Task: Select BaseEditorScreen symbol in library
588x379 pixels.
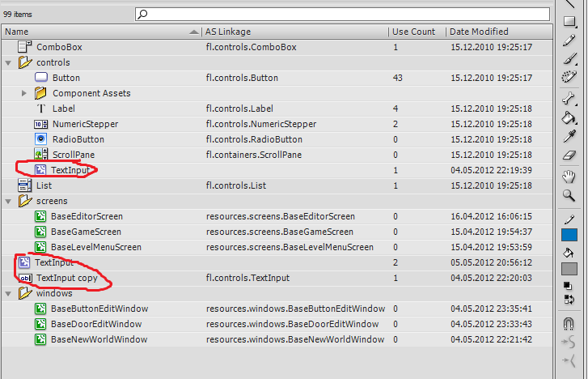Action: point(87,216)
